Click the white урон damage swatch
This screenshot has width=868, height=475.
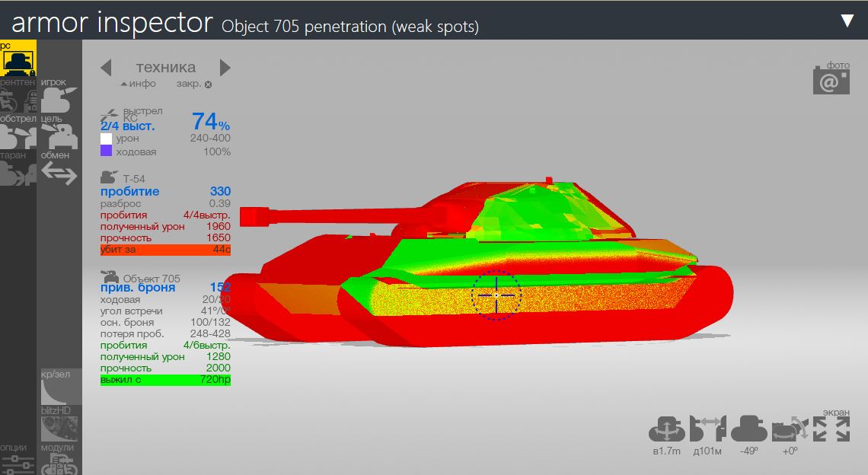coord(106,139)
